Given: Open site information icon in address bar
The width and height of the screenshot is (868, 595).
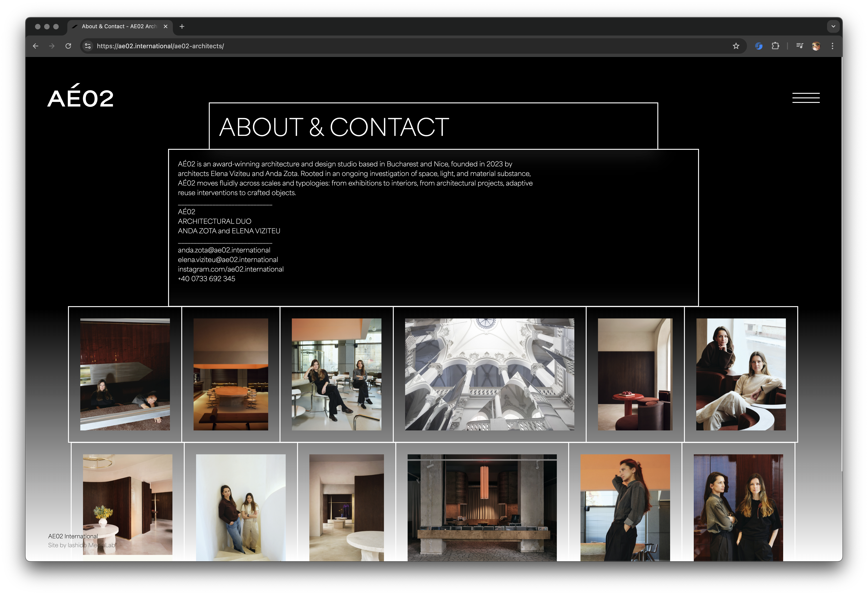Looking at the screenshot, I should point(88,46).
